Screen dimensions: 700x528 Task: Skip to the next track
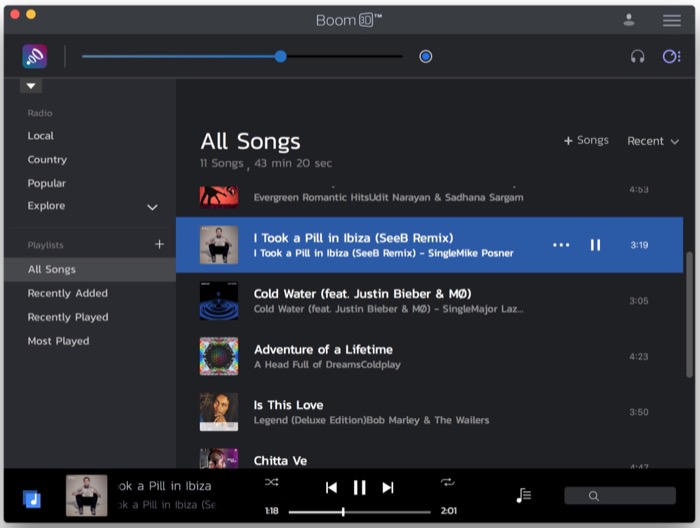pyautogui.click(x=388, y=487)
